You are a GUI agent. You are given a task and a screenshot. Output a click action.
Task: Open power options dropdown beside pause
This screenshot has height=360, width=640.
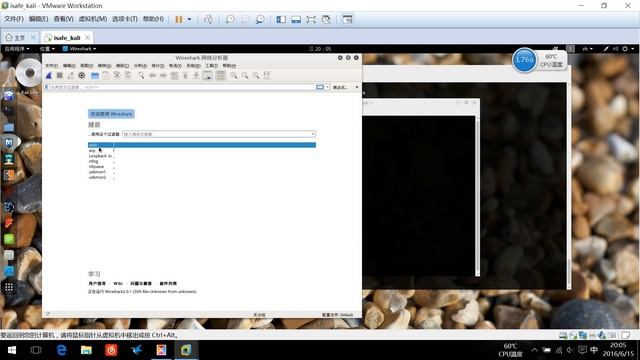(x=189, y=19)
